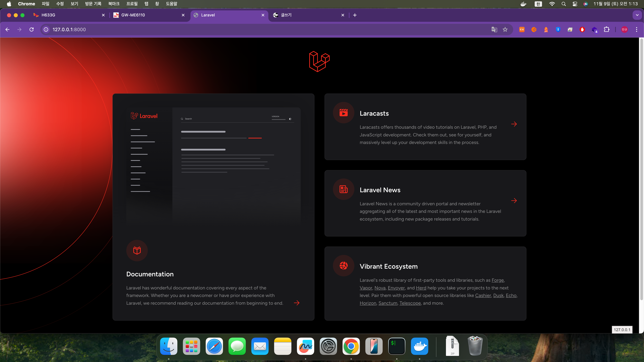Open the Forge link
The height and width of the screenshot is (362, 644).
[497, 280]
